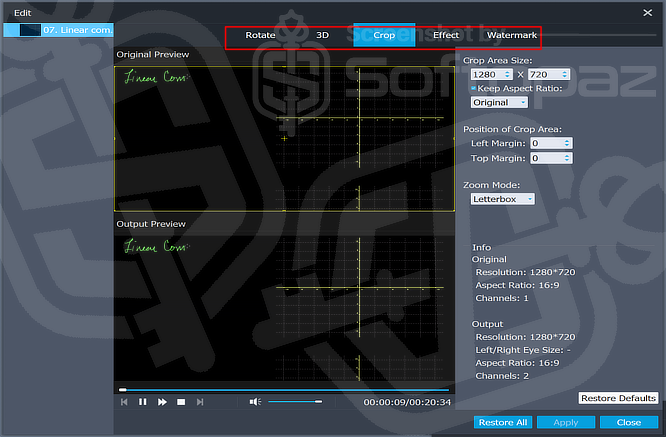This screenshot has width=666, height=437.
Task: Click the crop center crosshair marker
Action: (284, 138)
